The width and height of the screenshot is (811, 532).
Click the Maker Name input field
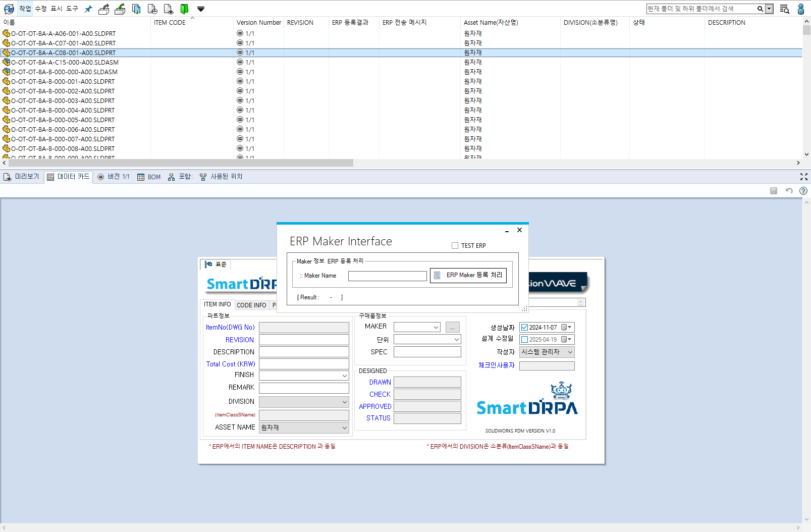coord(388,276)
